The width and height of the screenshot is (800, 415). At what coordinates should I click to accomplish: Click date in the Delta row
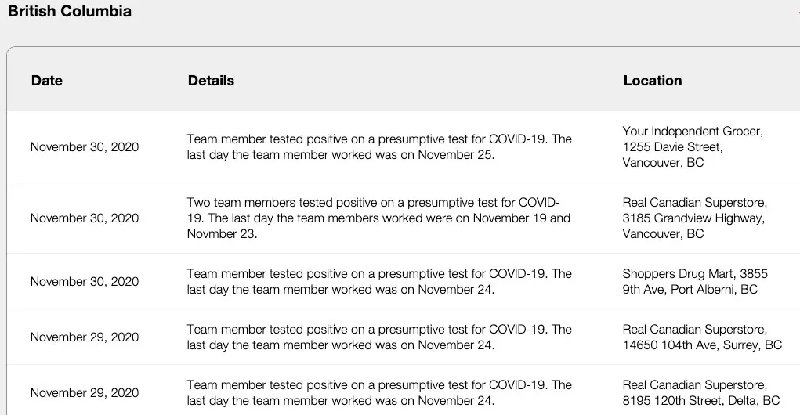coord(85,393)
